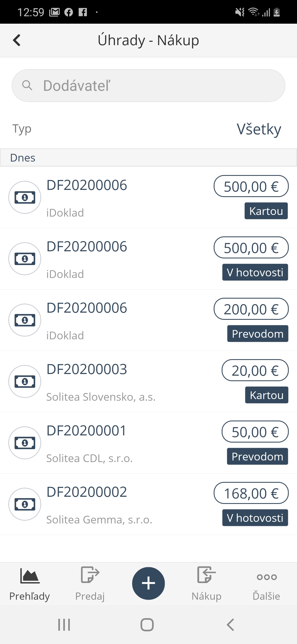Tap the 200,00 € amount badge
The height and width of the screenshot is (644, 297).
point(251,309)
